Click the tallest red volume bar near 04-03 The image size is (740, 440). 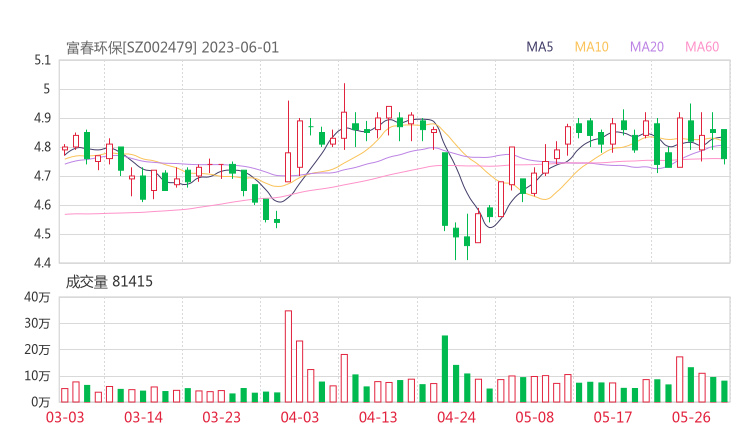pos(288,356)
